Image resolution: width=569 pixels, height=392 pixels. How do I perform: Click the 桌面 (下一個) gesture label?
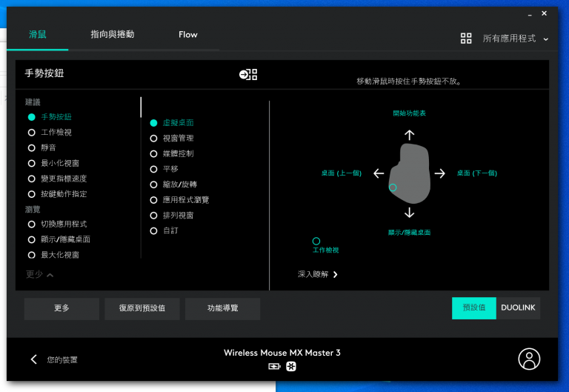(477, 173)
